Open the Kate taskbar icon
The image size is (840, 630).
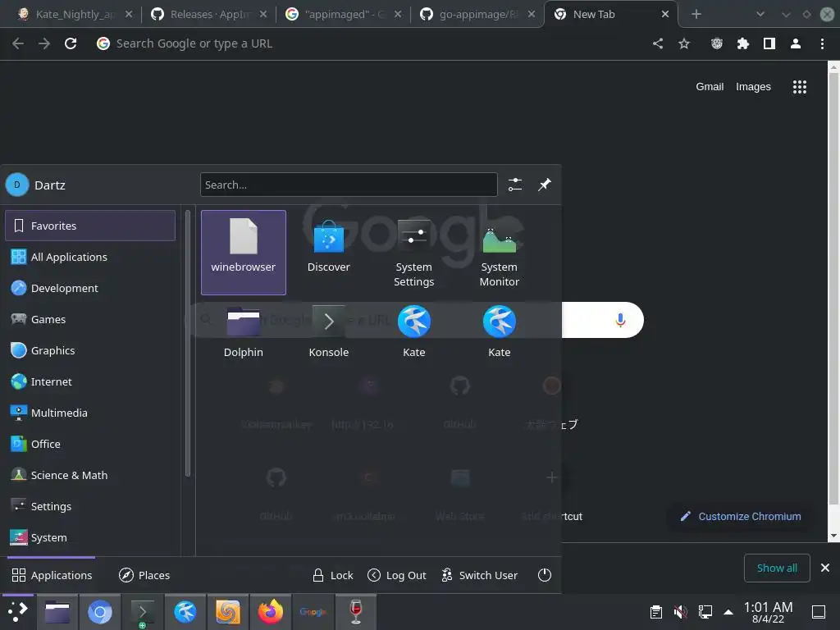[x=185, y=612]
